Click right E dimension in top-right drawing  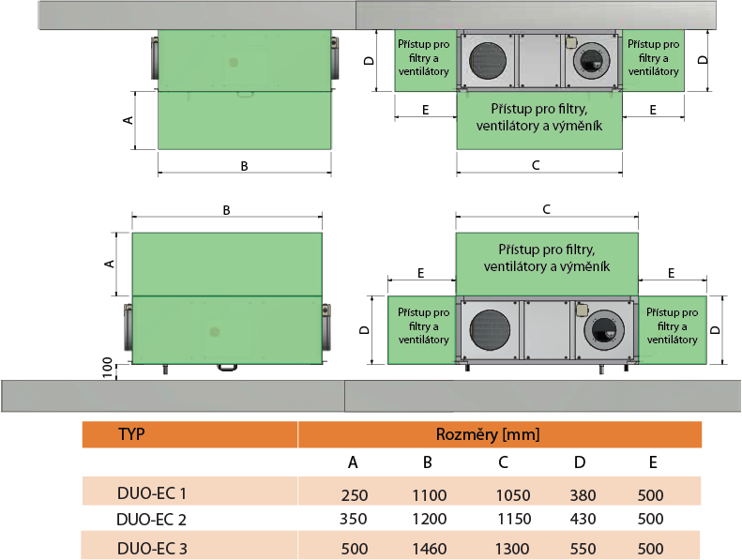coord(653,110)
